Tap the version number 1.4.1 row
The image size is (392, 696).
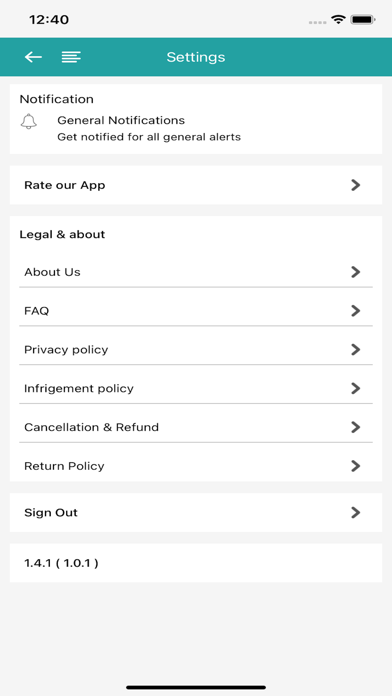pyautogui.click(x=196, y=563)
